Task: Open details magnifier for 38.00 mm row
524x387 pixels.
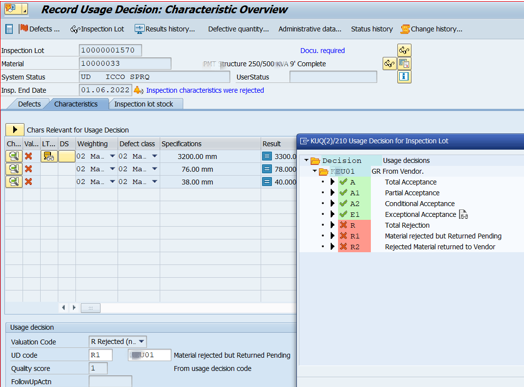Action: (14, 182)
